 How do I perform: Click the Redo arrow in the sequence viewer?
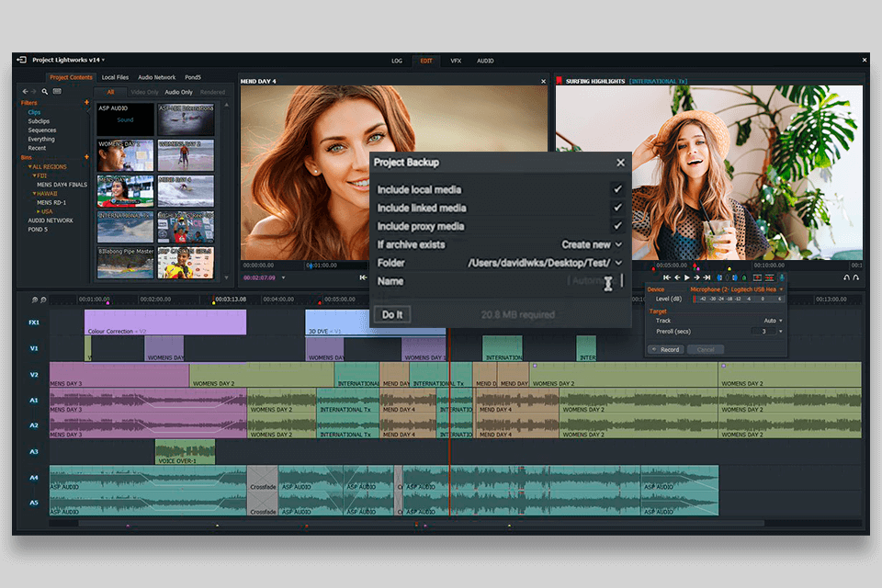coord(856,277)
